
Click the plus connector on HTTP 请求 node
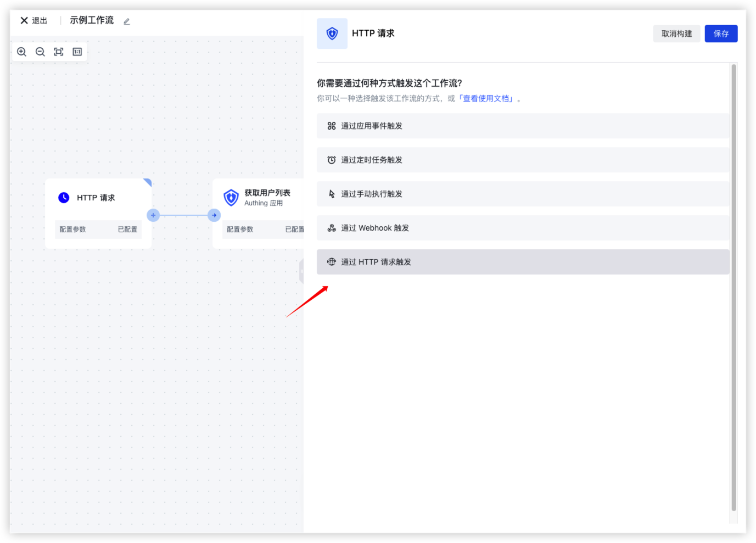(153, 215)
